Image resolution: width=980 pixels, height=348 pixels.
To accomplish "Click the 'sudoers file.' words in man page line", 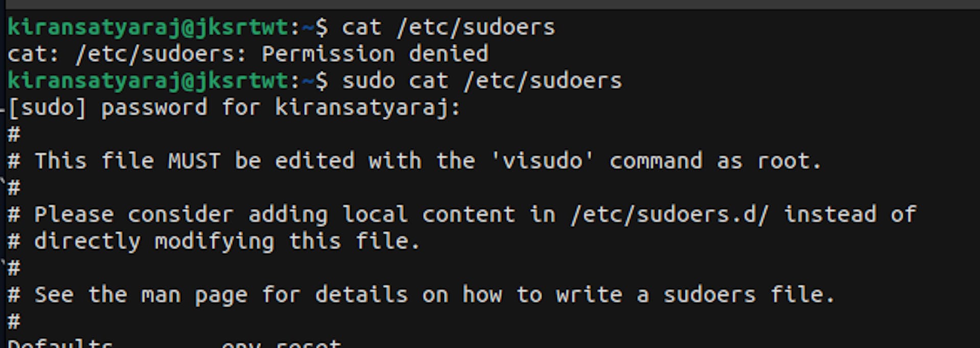I will click(x=749, y=295).
